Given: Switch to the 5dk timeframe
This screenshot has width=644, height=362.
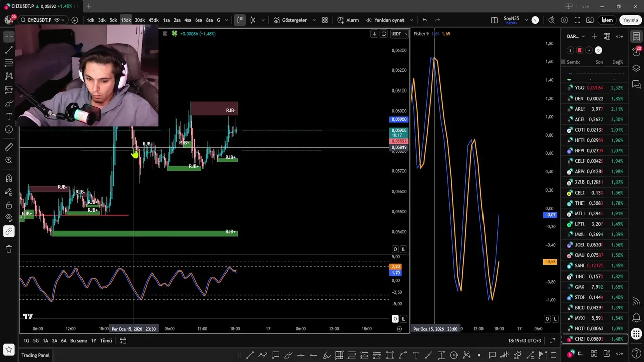Looking at the screenshot, I should pos(113,20).
